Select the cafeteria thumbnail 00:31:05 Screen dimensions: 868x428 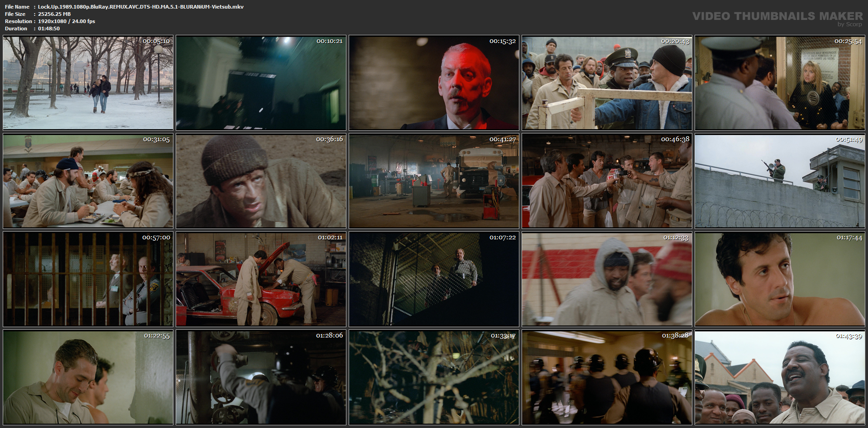coord(88,181)
